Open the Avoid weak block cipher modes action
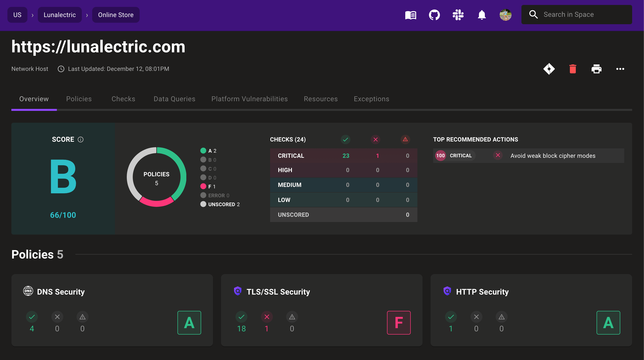The height and width of the screenshot is (360, 644). tap(553, 155)
